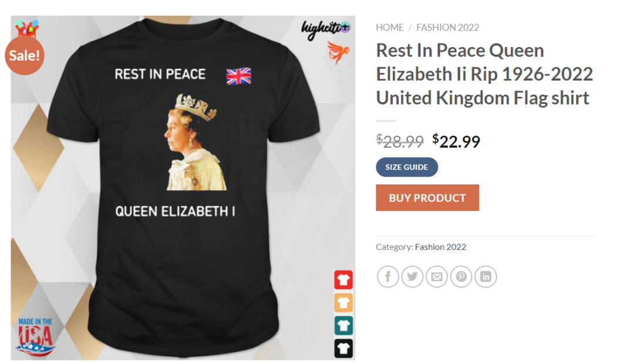Image resolution: width=634 pixels, height=364 pixels.
Task: Open the t-shirt product image
Action: (183, 188)
